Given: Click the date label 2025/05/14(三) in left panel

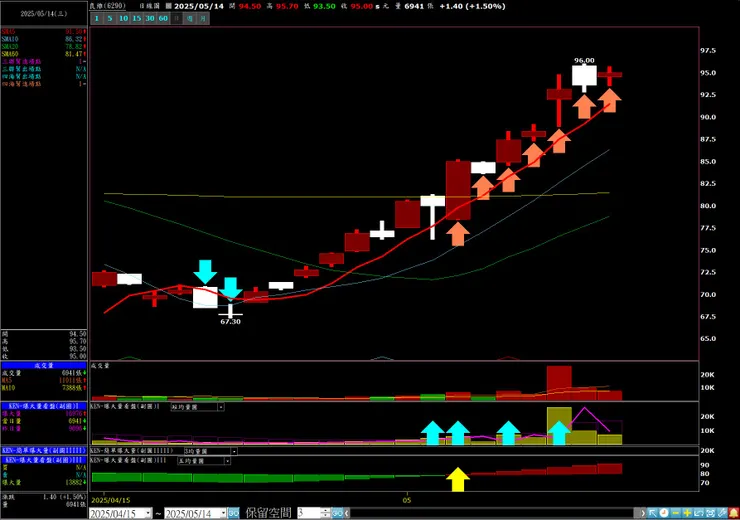Looking at the screenshot, I should click(43, 14).
